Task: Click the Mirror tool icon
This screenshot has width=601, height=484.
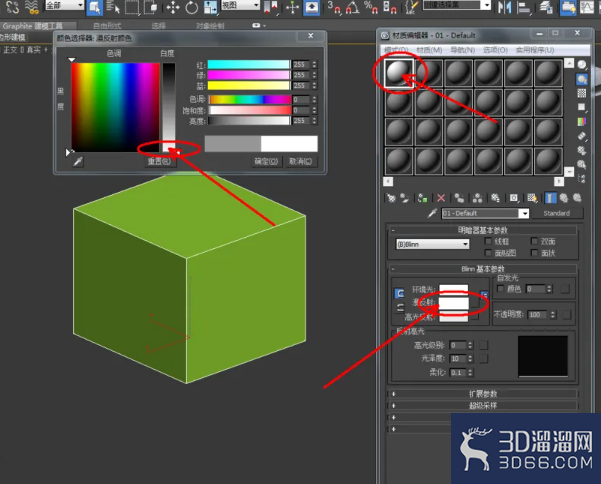Action: click(x=505, y=8)
